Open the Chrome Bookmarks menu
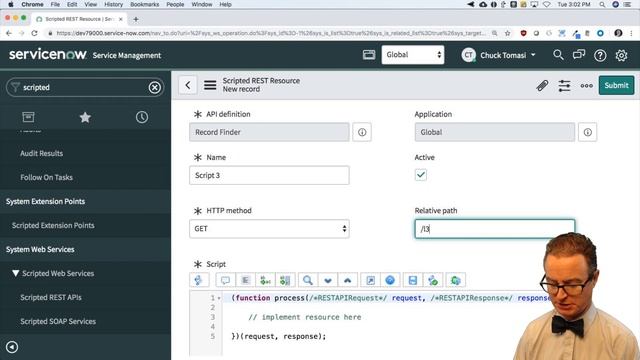Viewport: 640px width, 360px height. 144,4
